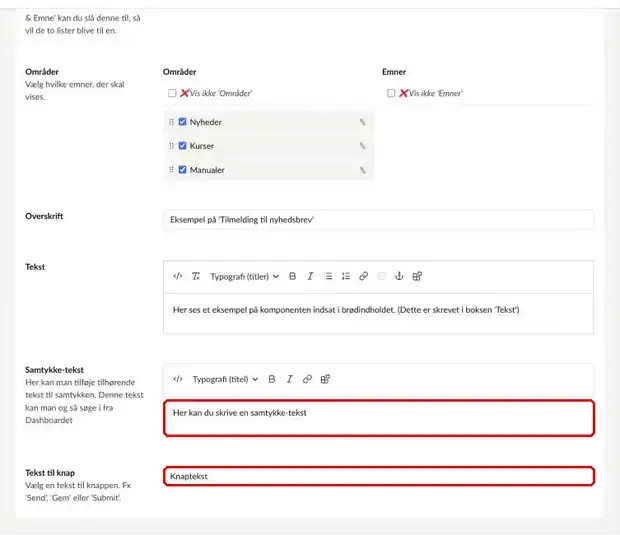
Task: Click remove formatting icon in Tekst toolbar
Action: coord(196,276)
